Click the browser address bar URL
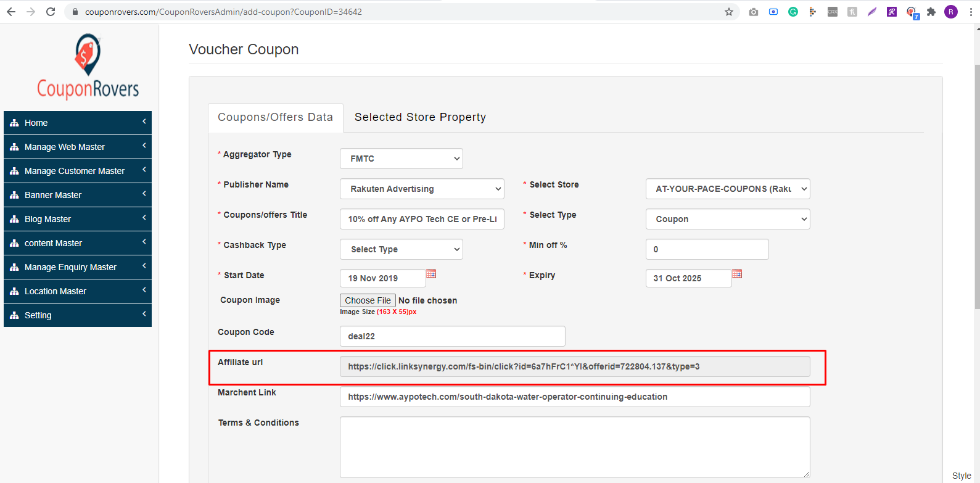980x483 pixels. coord(223,12)
